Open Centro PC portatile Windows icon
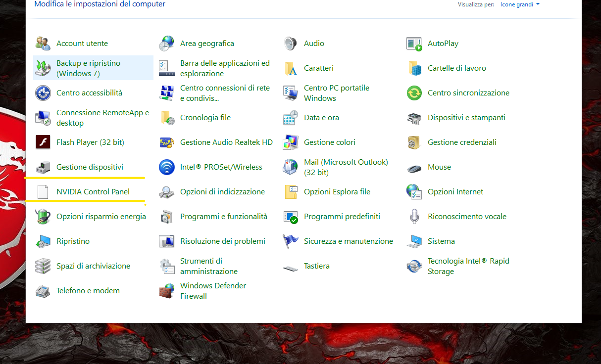Screen dimensions: 601x364 tap(291, 93)
